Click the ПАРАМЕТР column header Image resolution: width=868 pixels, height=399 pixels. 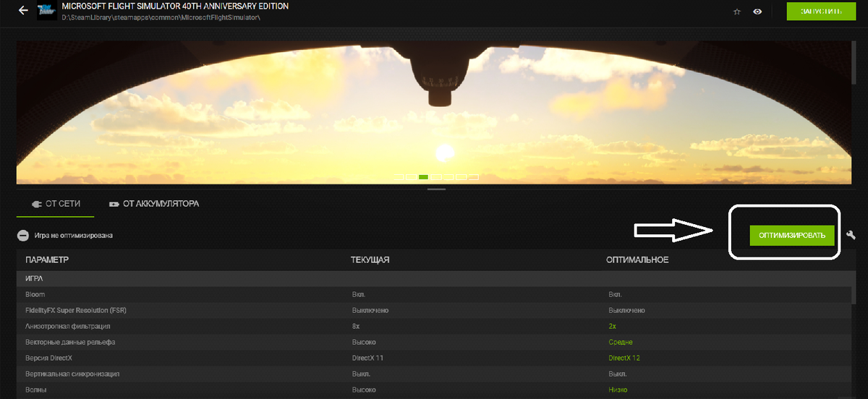pos(47,259)
